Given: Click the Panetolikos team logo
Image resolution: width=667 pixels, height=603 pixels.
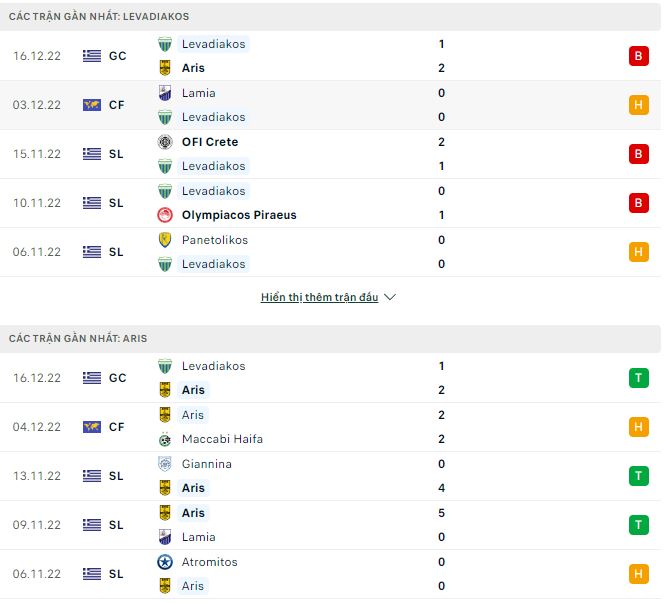Looking at the screenshot, I should point(165,240).
